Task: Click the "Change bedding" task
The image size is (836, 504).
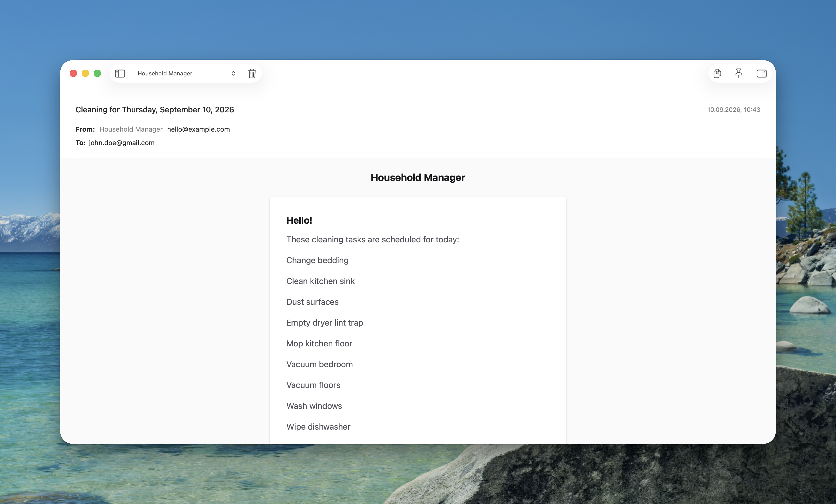Action: (317, 260)
